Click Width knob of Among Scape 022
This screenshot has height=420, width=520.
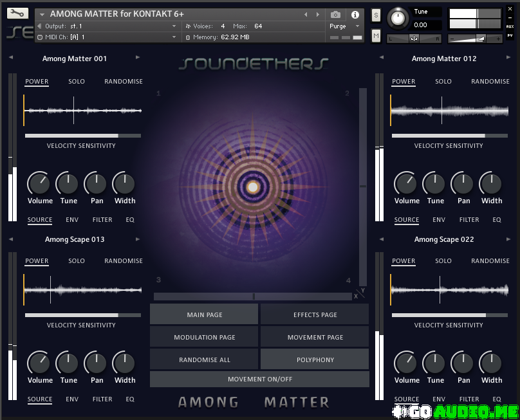coord(491,363)
